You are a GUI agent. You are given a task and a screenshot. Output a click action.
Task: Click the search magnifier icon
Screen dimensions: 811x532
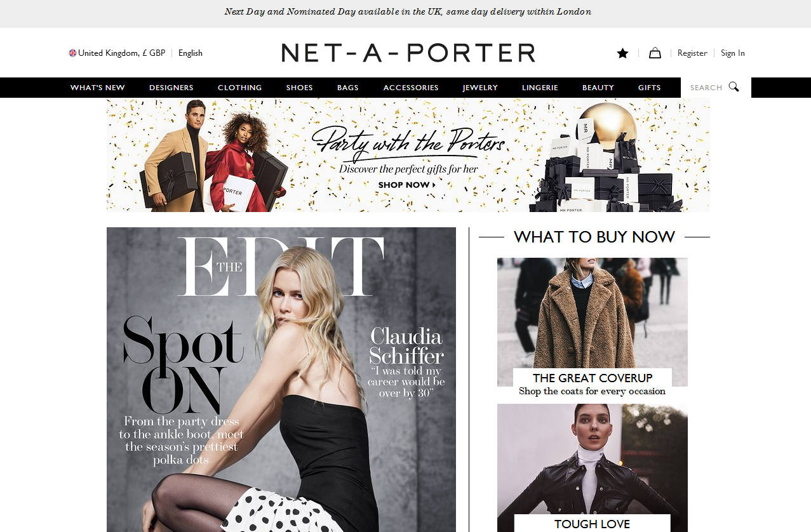click(734, 87)
